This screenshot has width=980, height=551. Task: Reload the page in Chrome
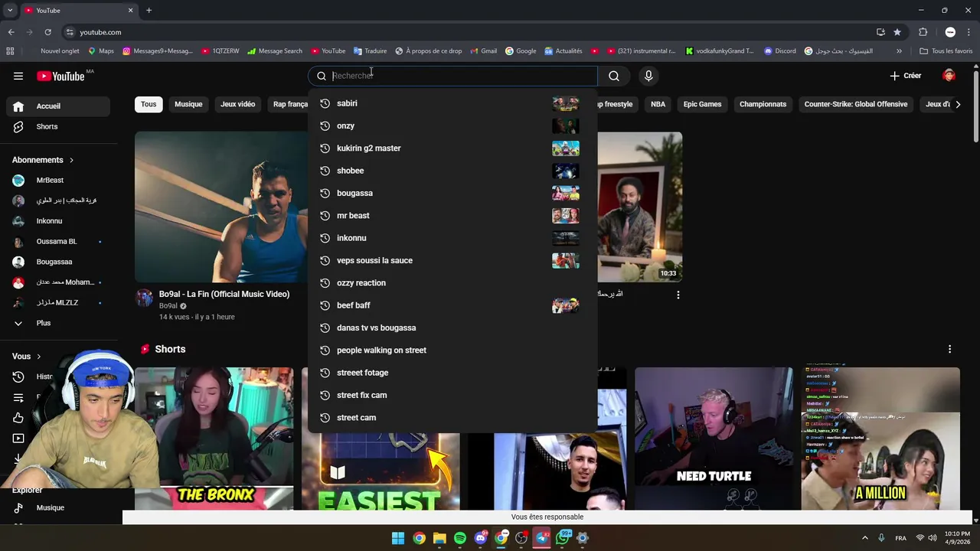(47, 32)
